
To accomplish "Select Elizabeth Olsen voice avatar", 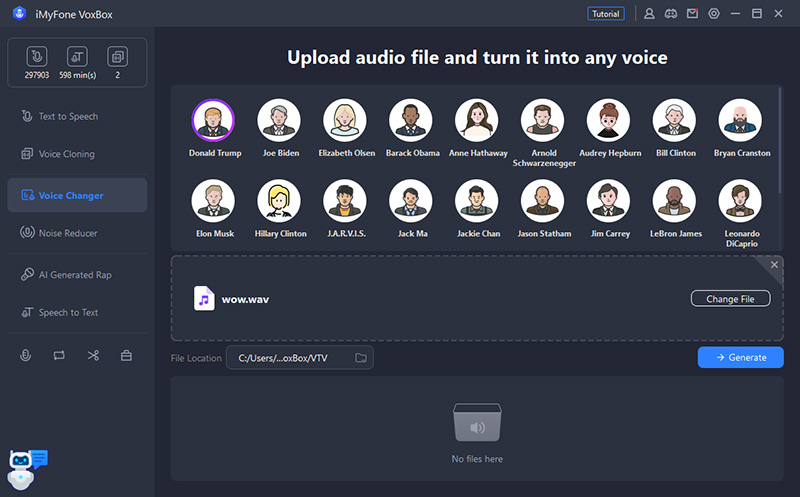I will (x=345, y=120).
